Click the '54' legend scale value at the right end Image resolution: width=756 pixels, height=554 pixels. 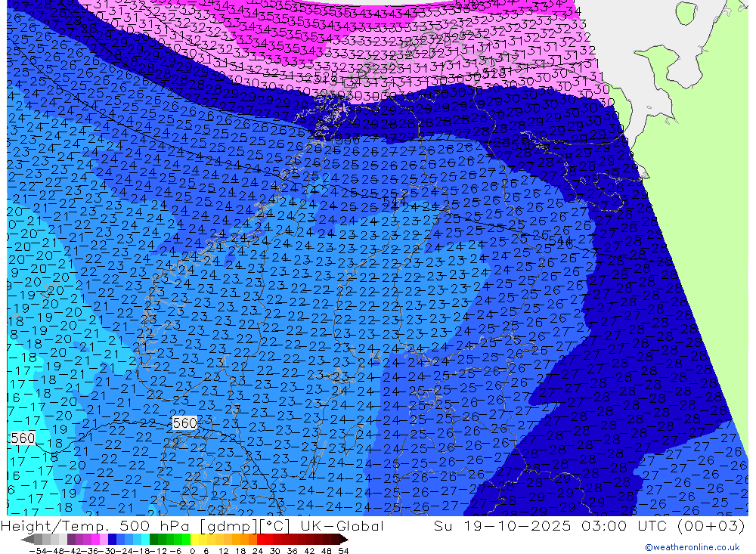click(343, 551)
